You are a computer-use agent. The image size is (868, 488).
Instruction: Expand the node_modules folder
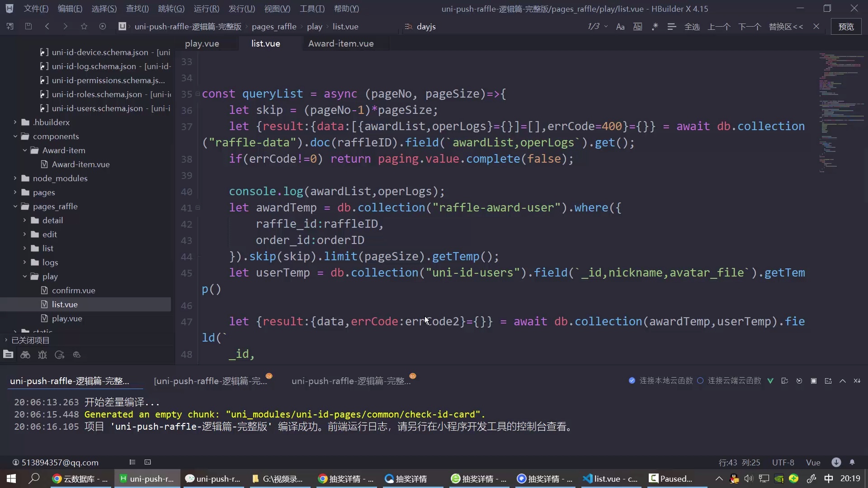click(x=15, y=178)
